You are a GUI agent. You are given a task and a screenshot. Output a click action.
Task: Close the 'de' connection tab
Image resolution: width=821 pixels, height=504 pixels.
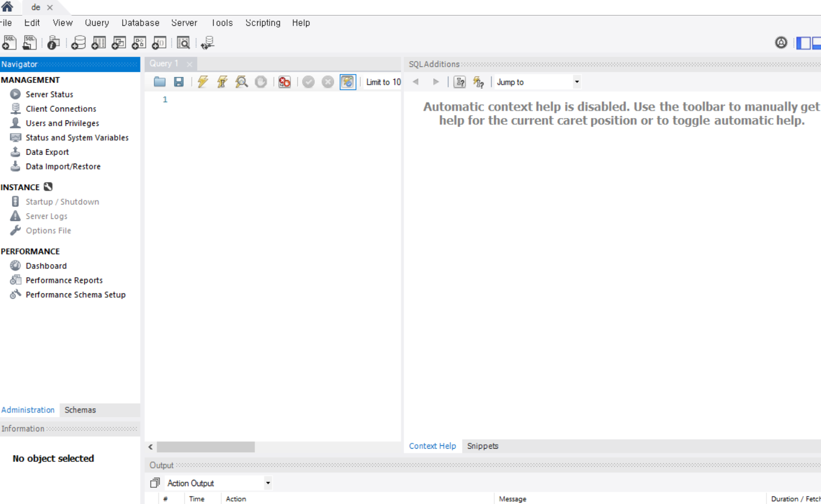click(50, 7)
